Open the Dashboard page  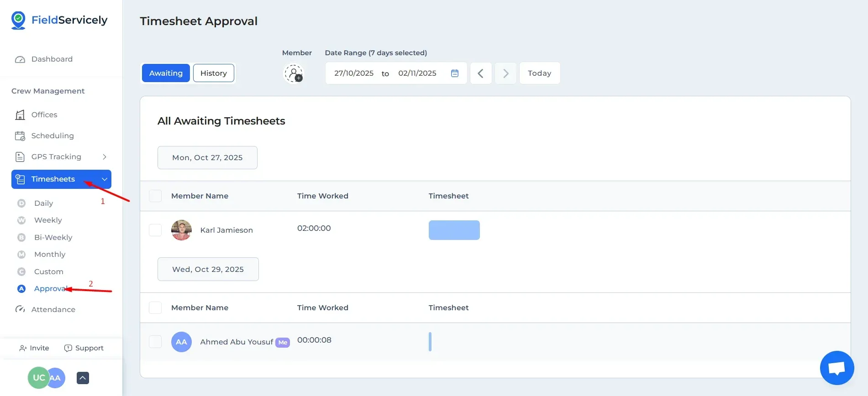52,59
